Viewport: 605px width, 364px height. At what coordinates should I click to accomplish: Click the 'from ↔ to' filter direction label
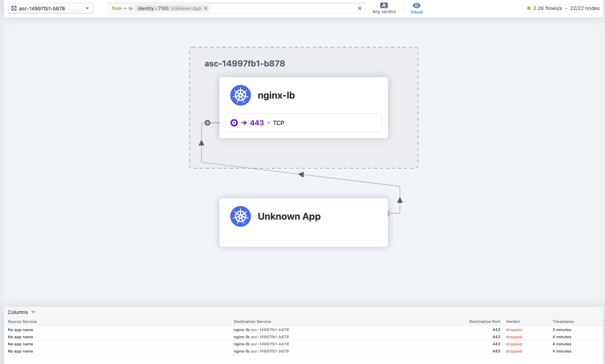[122, 8]
